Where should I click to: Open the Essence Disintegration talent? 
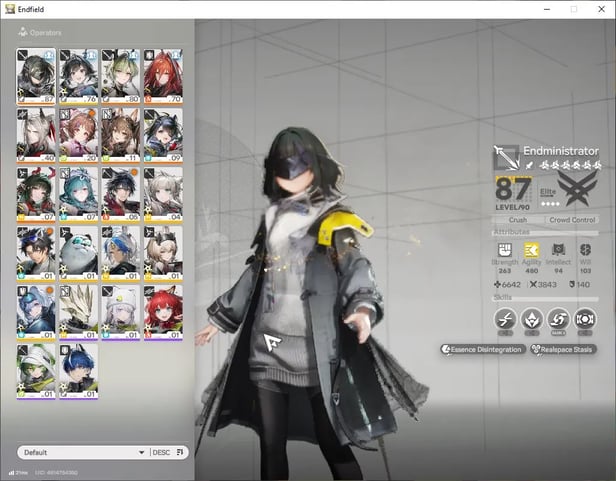(481, 349)
